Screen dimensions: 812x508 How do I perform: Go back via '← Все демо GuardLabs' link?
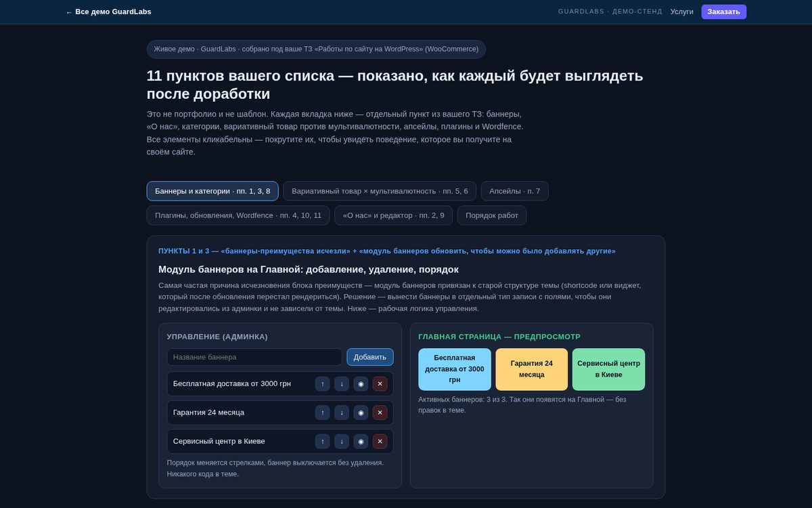(108, 12)
